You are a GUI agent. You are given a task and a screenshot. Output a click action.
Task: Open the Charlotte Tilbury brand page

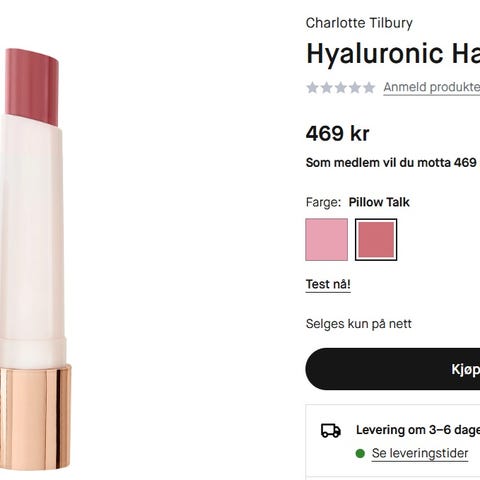click(359, 23)
